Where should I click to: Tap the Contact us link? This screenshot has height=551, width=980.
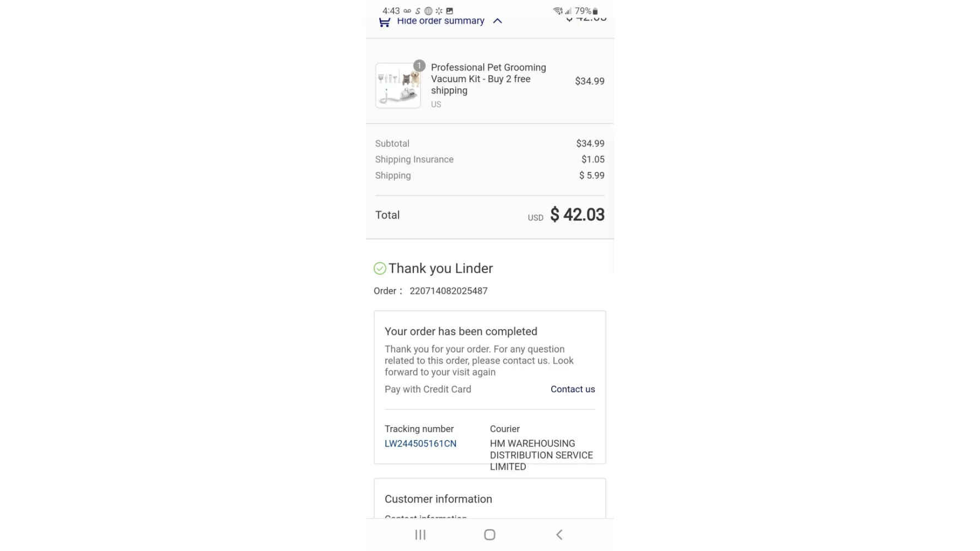573,389
